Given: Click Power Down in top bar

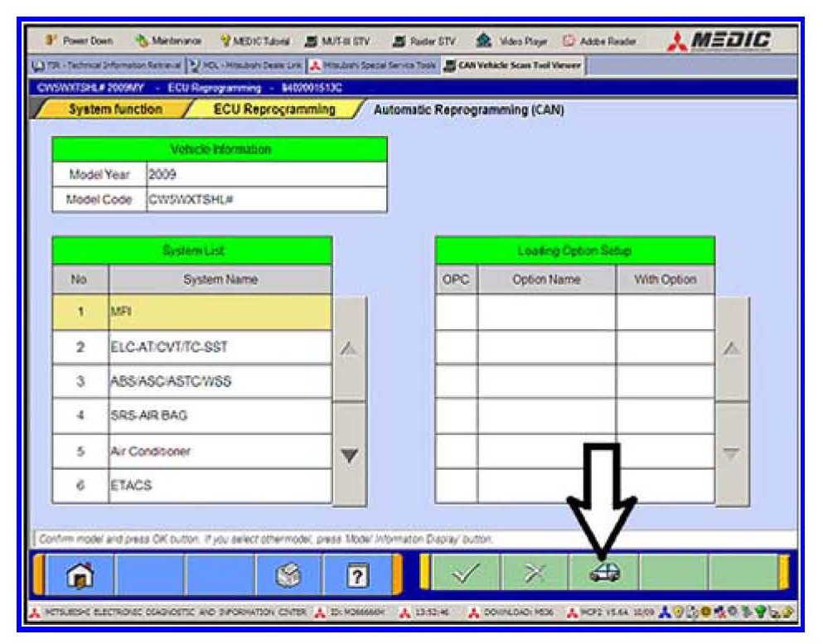Looking at the screenshot, I should 84,41.
